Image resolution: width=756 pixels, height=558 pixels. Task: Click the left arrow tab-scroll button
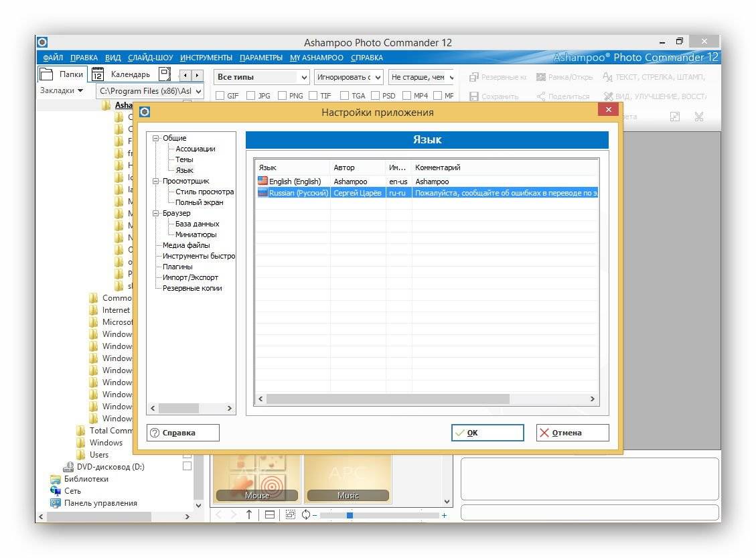[x=185, y=75]
